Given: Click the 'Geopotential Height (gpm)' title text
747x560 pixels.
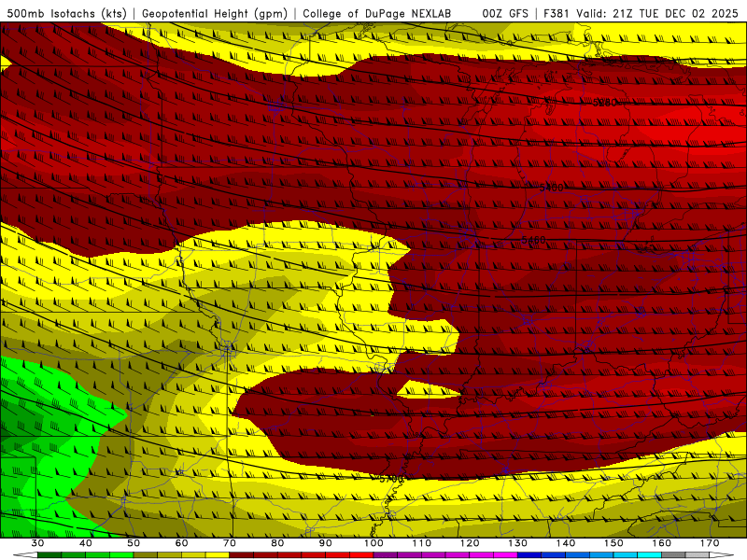Looking at the screenshot, I should coord(215,14).
